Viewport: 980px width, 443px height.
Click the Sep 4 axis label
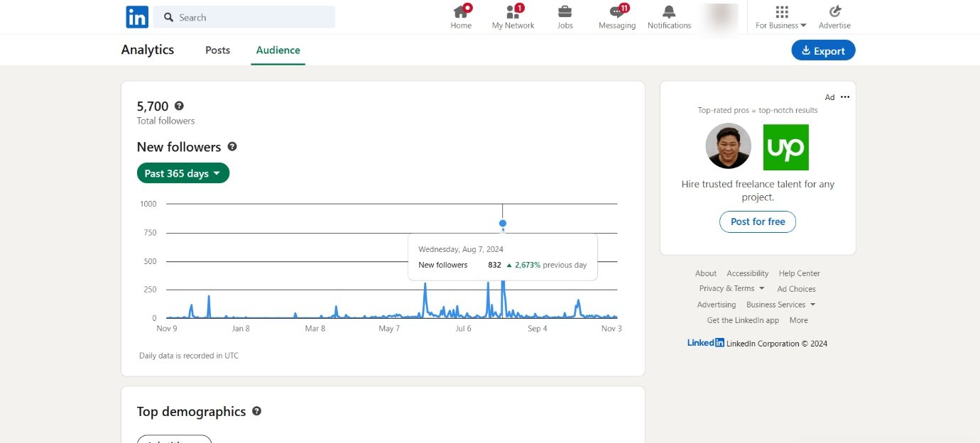(x=538, y=329)
